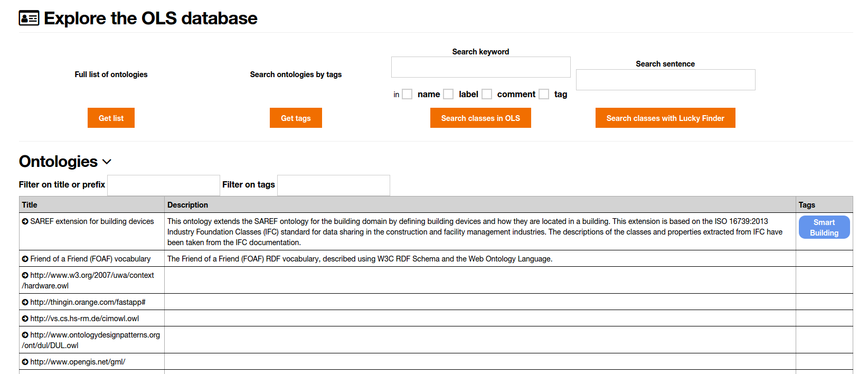Click arrow icon beside the cimowl.owl entry
Image resolution: width=868 pixels, height=374 pixels.
25,319
